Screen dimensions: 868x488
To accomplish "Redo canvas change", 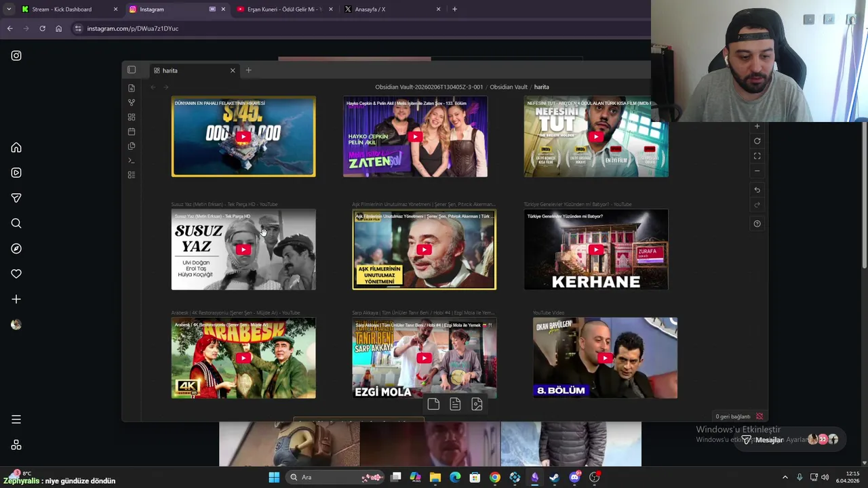I will (757, 205).
